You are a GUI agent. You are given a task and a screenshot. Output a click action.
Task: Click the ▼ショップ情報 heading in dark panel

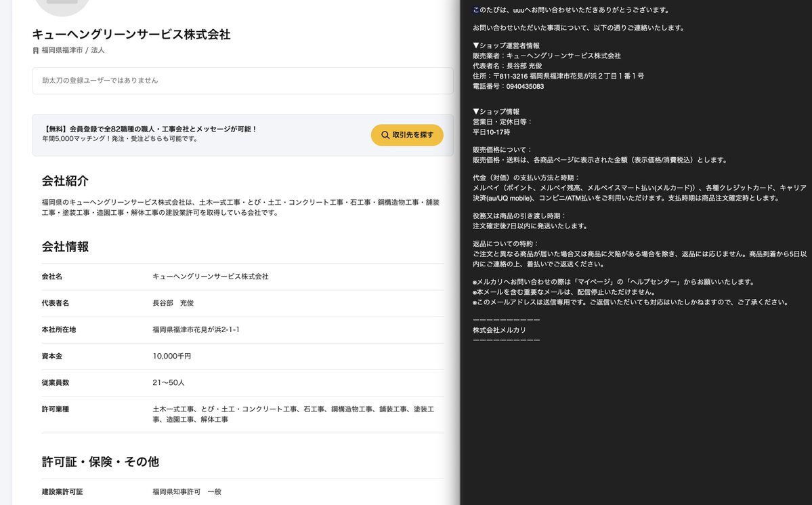(x=496, y=111)
